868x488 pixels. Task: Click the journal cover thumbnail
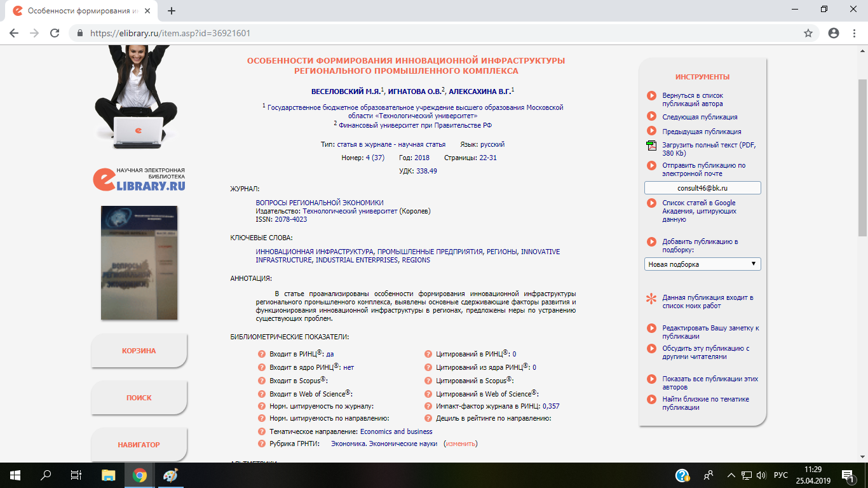click(x=139, y=262)
